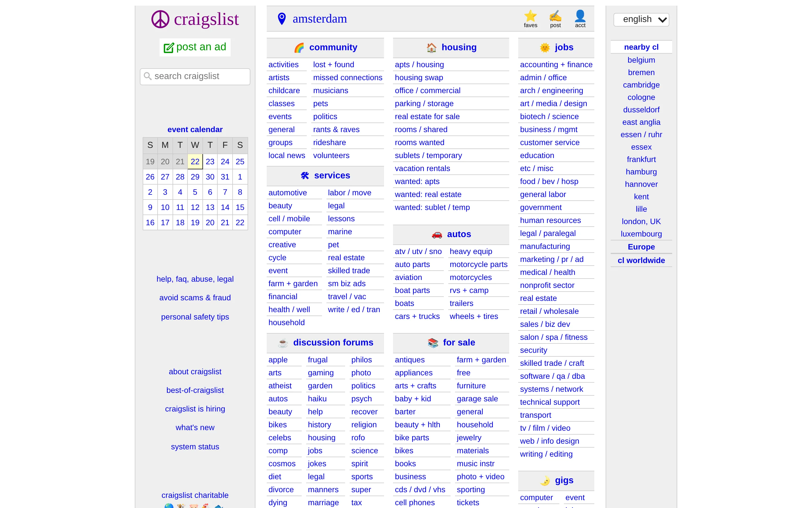Open craigslist charitable link
Viewport: 812px width, 508px height.
point(195,496)
